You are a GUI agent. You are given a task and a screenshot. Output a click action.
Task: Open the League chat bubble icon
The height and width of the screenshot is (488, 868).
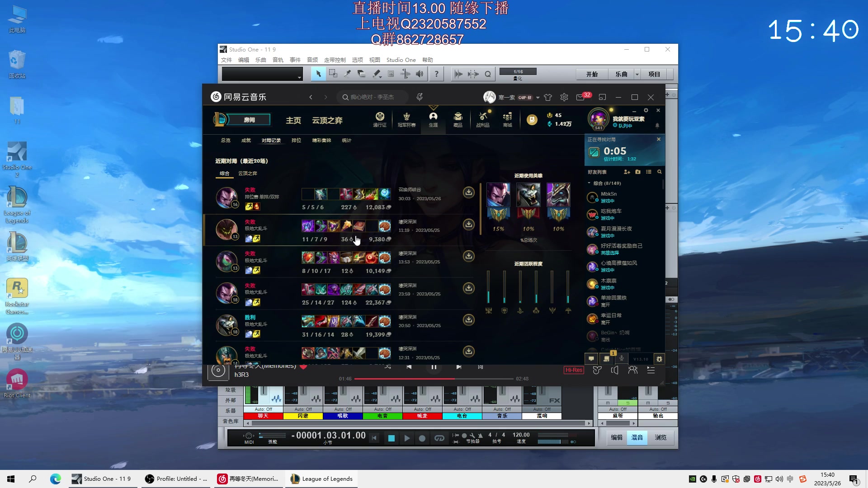pyautogui.click(x=591, y=359)
